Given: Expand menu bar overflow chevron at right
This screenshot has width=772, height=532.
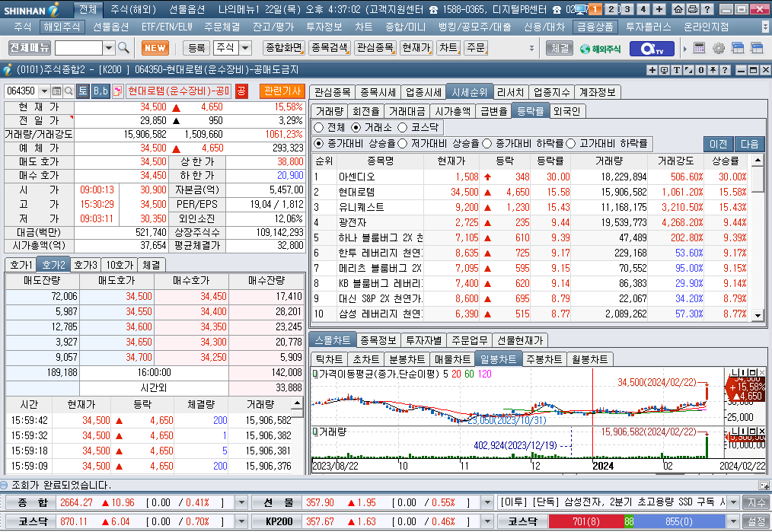Looking at the screenshot, I should tap(764, 27).
